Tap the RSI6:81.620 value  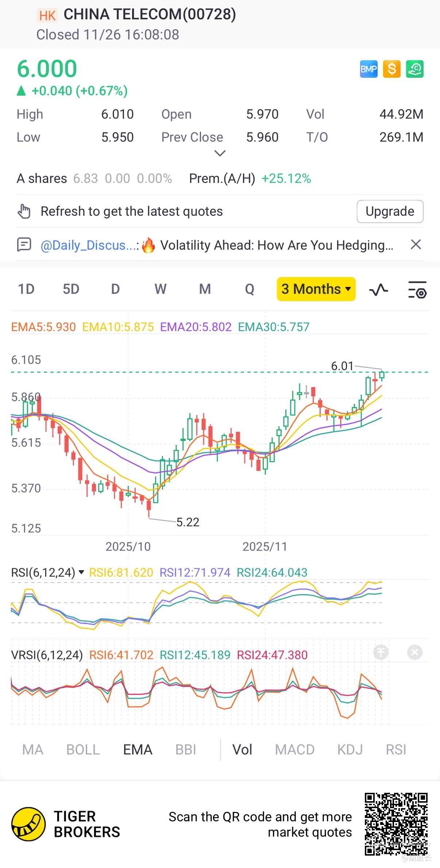tap(121, 572)
